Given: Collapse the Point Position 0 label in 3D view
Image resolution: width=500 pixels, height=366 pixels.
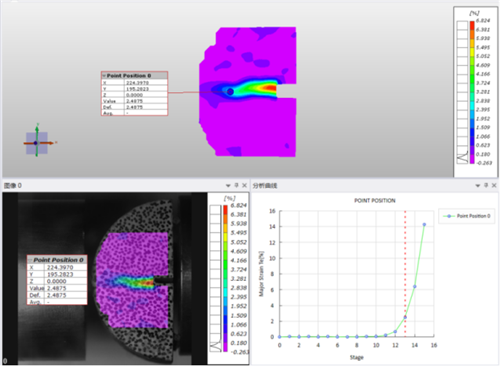Looking at the screenshot, I should (104, 76).
